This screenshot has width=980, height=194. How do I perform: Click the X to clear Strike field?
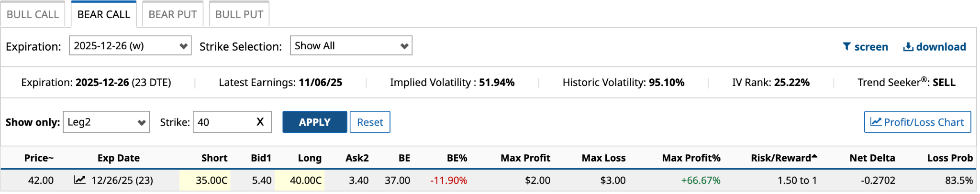[260, 122]
